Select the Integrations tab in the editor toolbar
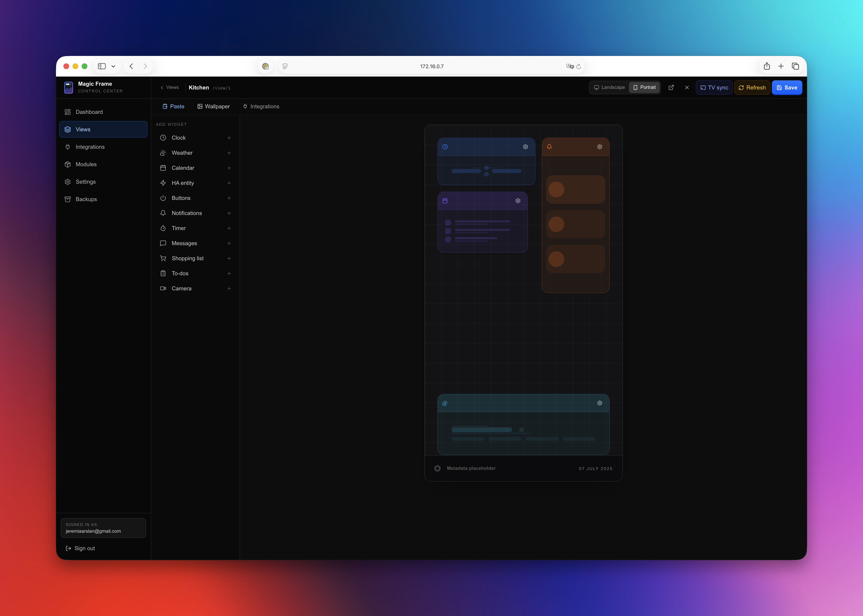Viewport: 863px width, 616px height. (x=261, y=107)
